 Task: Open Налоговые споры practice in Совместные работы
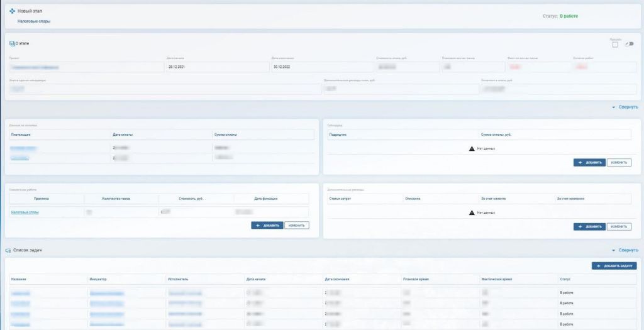pos(25,212)
